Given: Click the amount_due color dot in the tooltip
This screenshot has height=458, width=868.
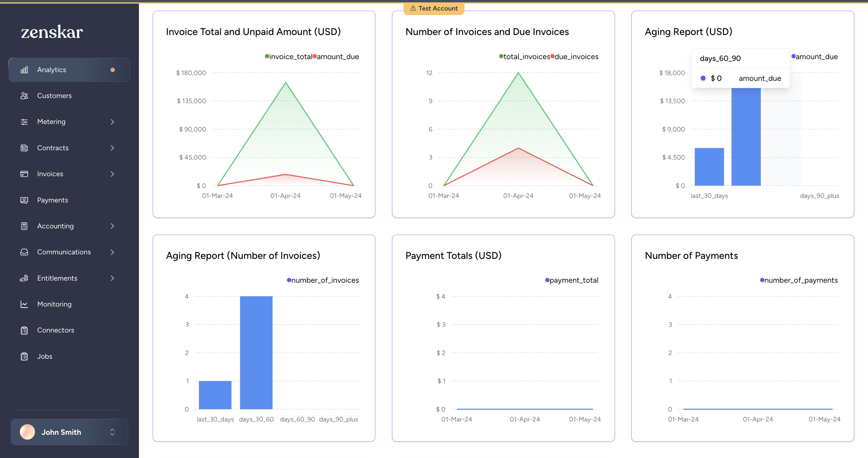Looking at the screenshot, I should (x=703, y=78).
